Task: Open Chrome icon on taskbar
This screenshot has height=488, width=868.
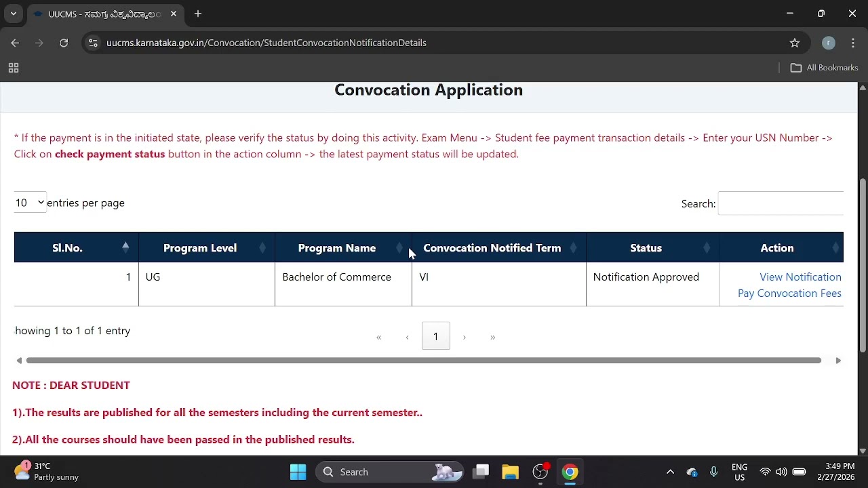Action: pos(570,472)
